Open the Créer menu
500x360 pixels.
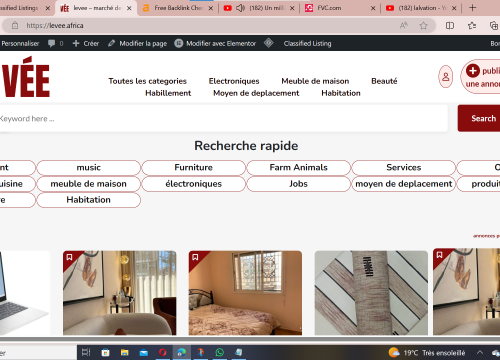86,43
